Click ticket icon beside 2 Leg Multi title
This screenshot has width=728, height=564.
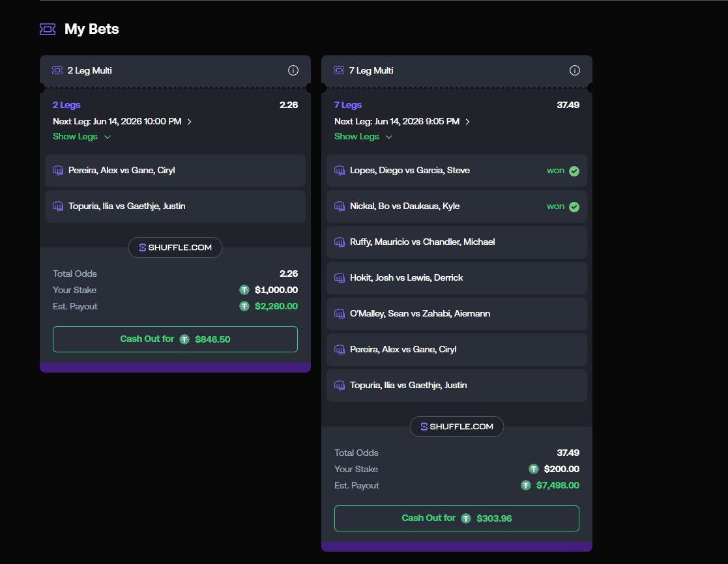pyautogui.click(x=57, y=70)
